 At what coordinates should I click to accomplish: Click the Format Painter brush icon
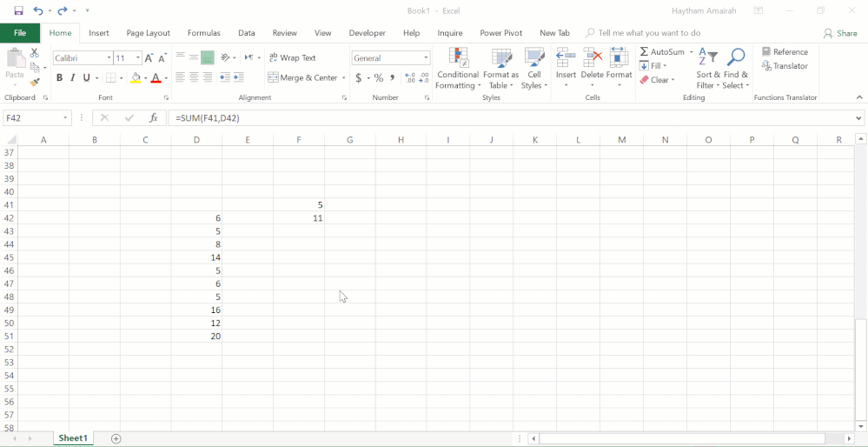[35, 82]
